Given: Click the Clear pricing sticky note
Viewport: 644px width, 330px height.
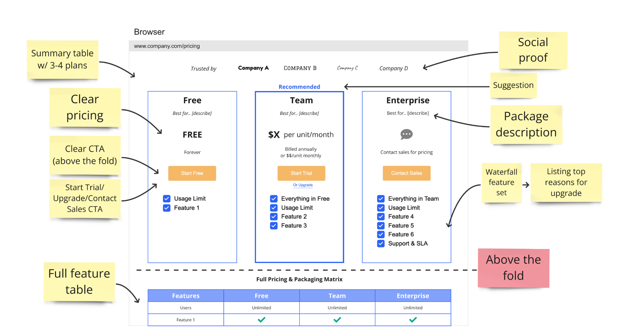Looking at the screenshot, I should click(x=85, y=107).
